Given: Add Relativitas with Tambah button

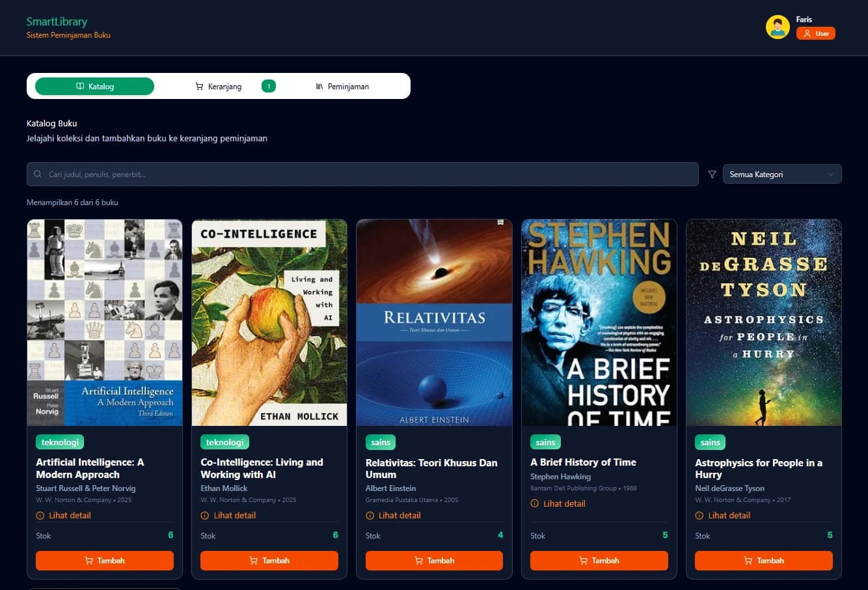Looking at the screenshot, I should tap(434, 561).
